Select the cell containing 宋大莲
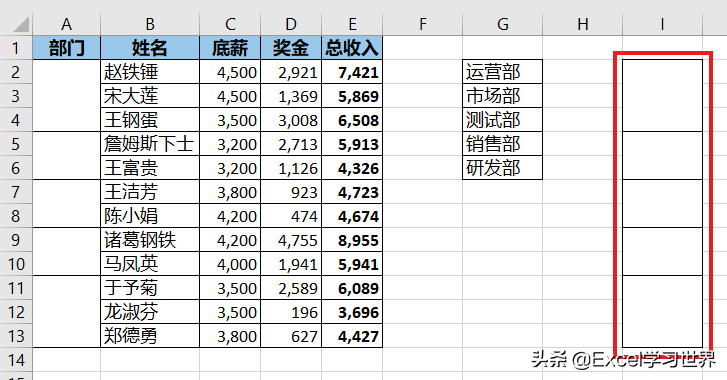 150,96
